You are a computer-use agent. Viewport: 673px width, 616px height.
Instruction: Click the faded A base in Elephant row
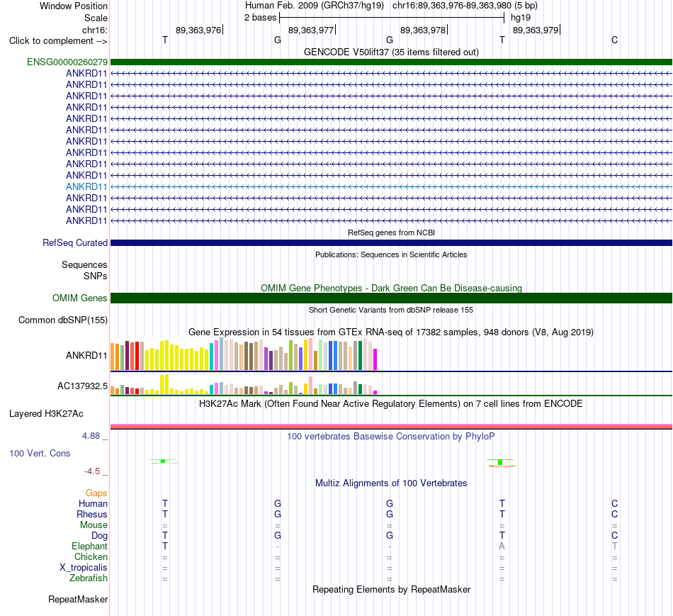point(502,546)
